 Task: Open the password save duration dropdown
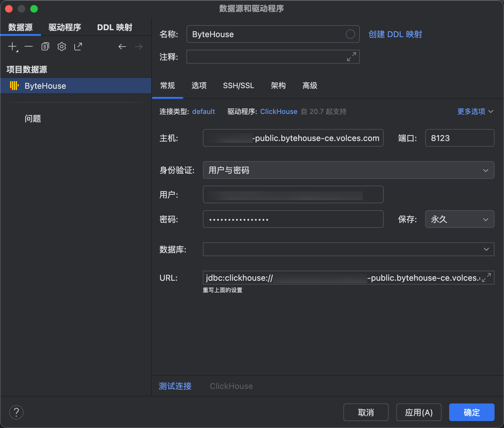coord(459,219)
